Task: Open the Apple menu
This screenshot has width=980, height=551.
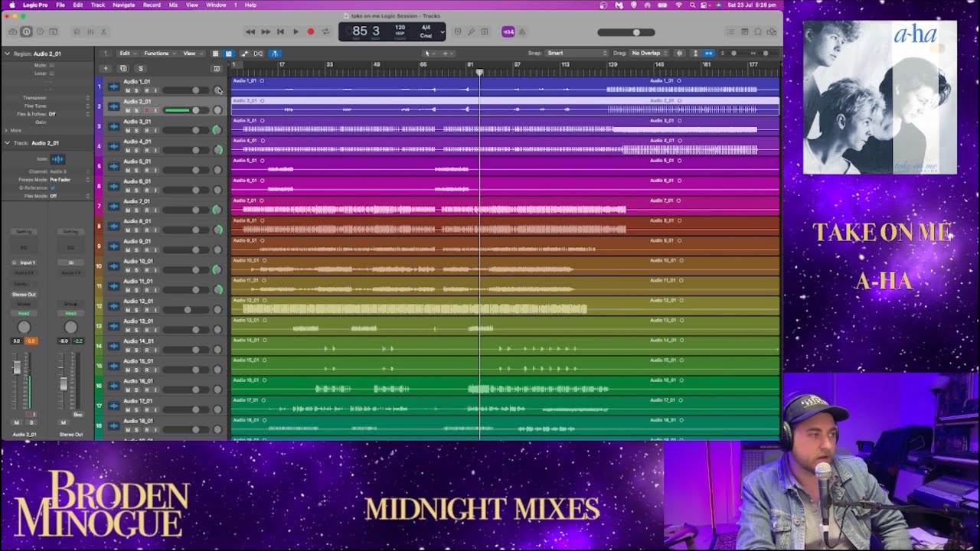Action: coord(11,5)
